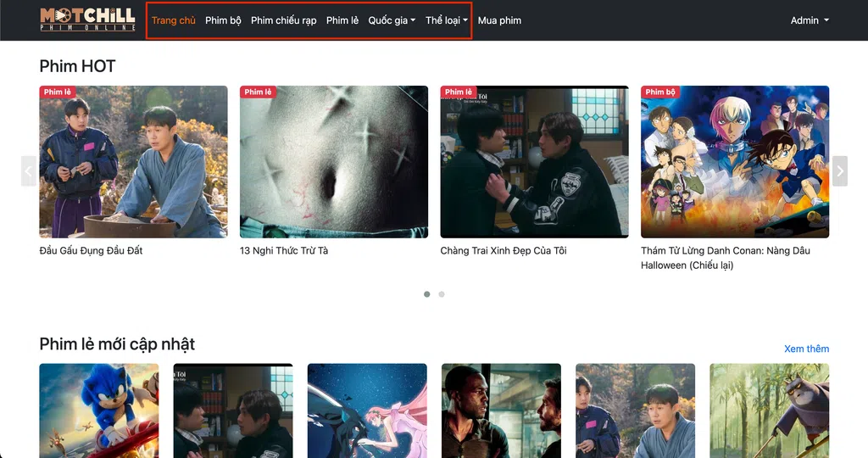
Task: Select the second carousel page dot
Action: pos(441,294)
